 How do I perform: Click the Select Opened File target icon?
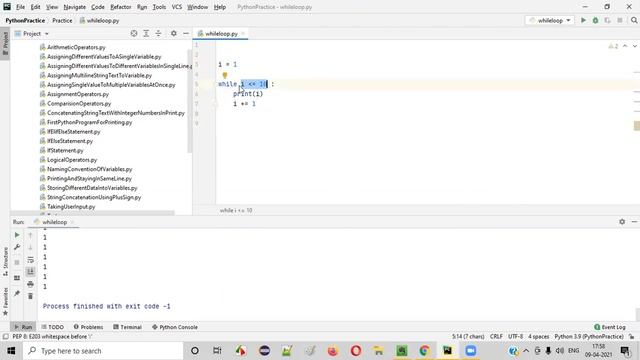pyautogui.click(x=134, y=33)
